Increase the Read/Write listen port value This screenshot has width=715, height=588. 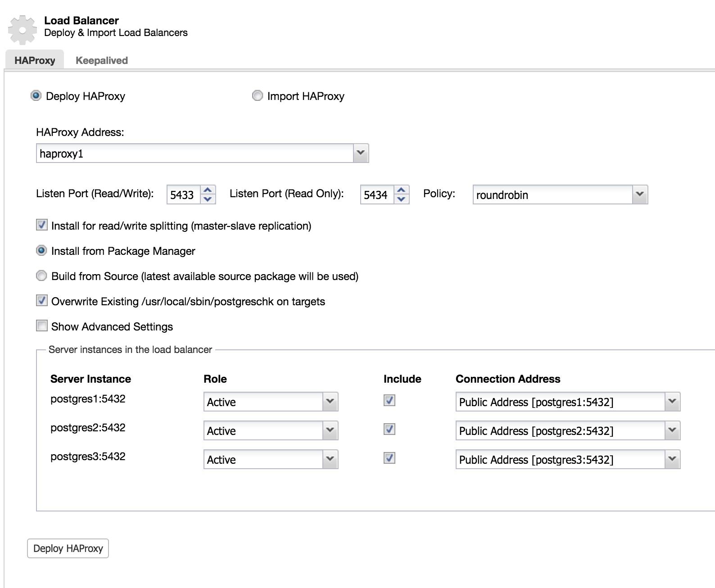[x=208, y=190]
